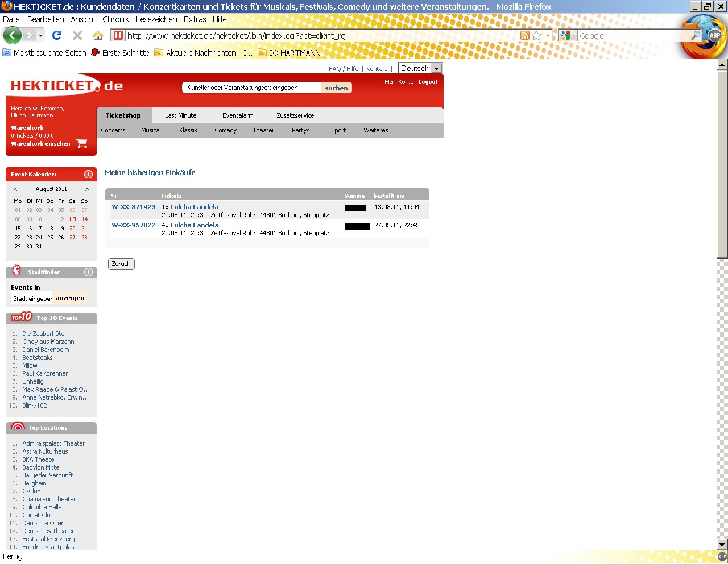Screen dimensions: 728x565
Task: Click the HEKTICKET.de logo
Action: pos(67,86)
